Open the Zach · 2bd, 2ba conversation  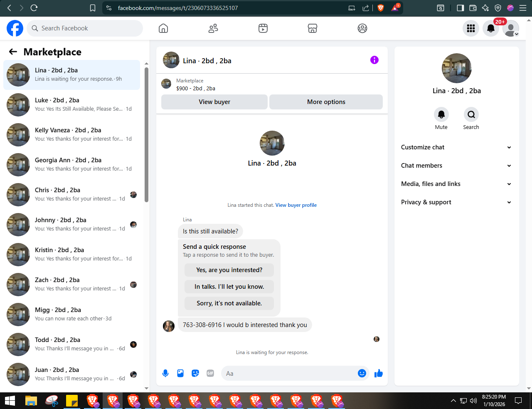point(72,285)
